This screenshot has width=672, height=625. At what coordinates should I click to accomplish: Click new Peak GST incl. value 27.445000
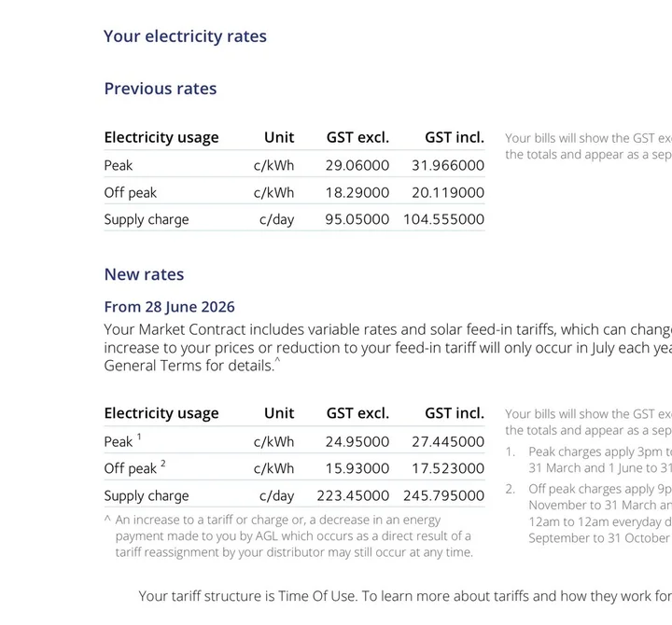click(448, 441)
